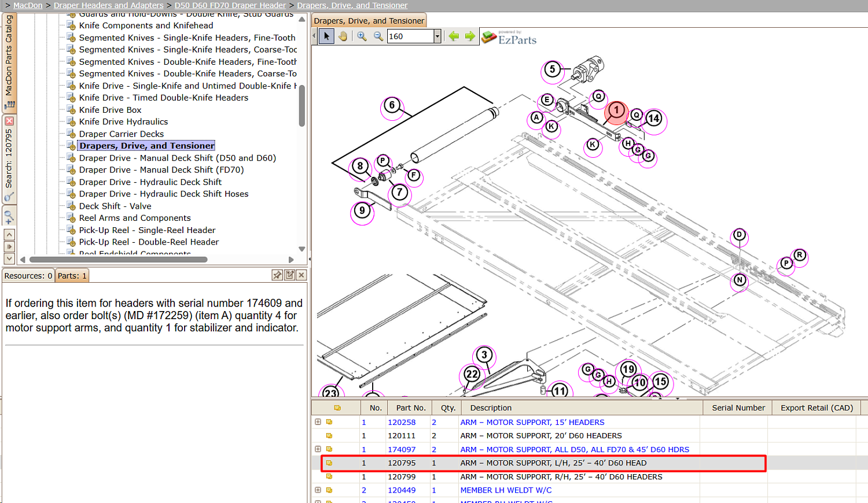Click Export Retail (CAD) column header
The height and width of the screenshot is (503, 868).
[816, 408]
